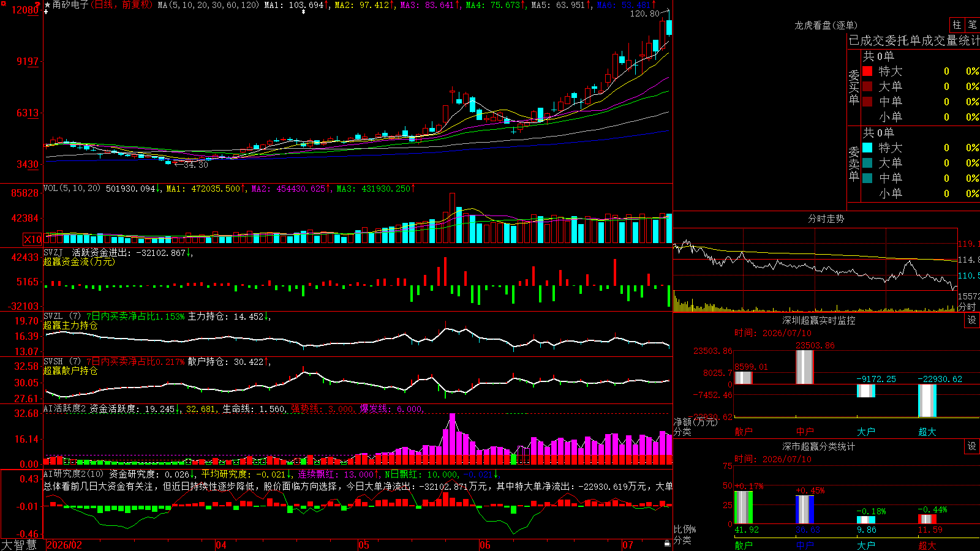Screen dimensions: 980x551
Task: Open 设 settings for 深圳超赢实时监控
Action: pos(972,320)
